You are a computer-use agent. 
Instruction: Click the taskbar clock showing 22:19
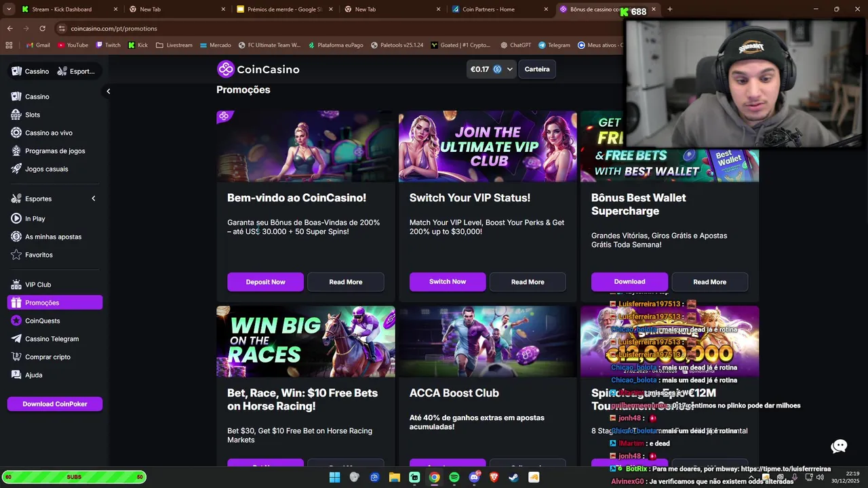pos(847,477)
